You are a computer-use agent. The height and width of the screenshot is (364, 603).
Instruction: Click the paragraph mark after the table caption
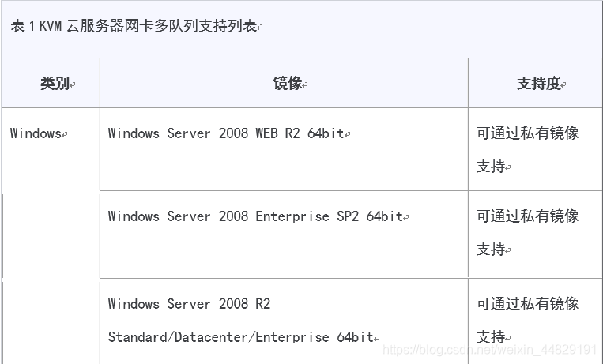[x=260, y=28]
